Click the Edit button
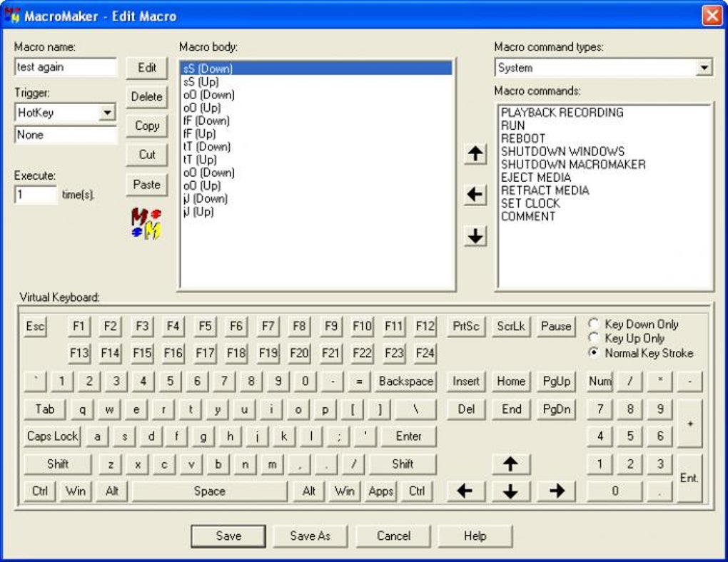 click(147, 68)
